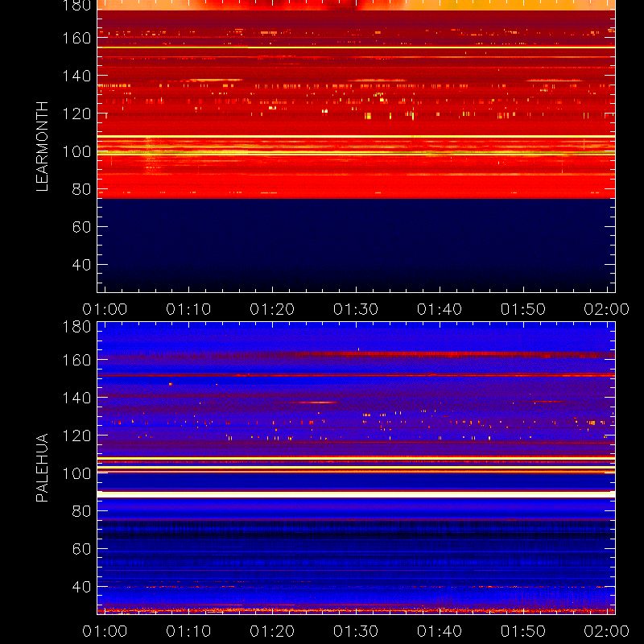Click Palehua plot's 01:40 time label
Image resolution: width=644 pixels, height=644 pixels.
440,631
